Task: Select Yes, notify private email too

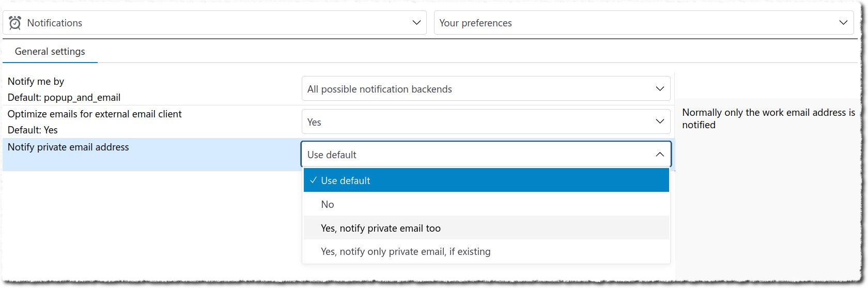Action: 381,228
